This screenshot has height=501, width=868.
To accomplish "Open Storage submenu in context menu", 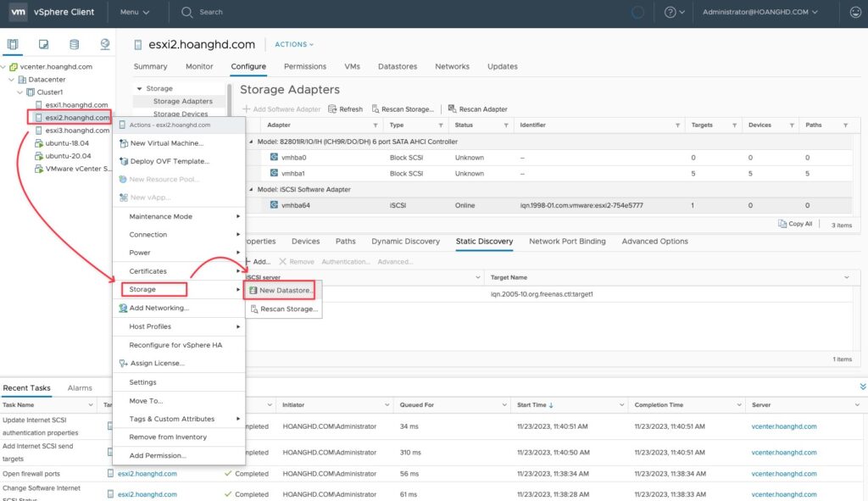I will click(179, 290).
